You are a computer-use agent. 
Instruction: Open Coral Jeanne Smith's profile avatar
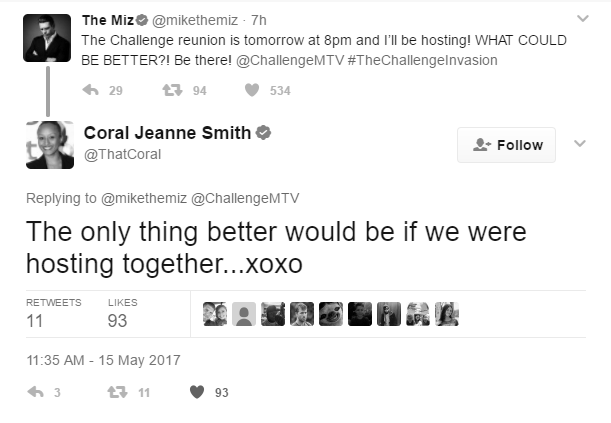pos(50,145)
